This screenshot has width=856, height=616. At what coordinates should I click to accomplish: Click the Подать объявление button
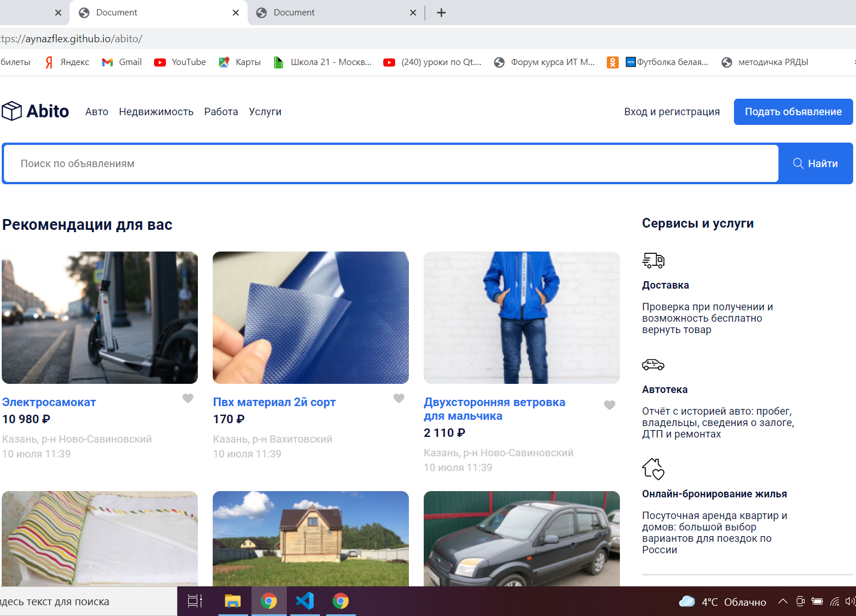(793, 111)
